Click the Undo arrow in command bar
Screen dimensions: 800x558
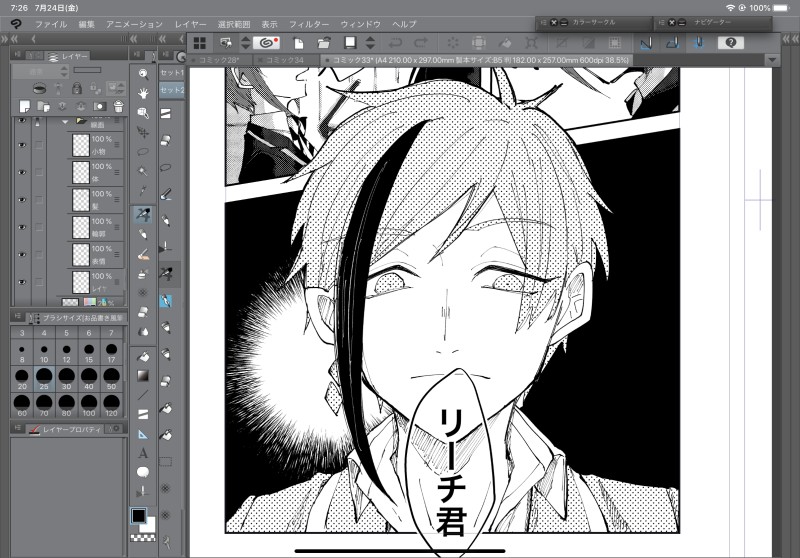[x=396, y=43]
